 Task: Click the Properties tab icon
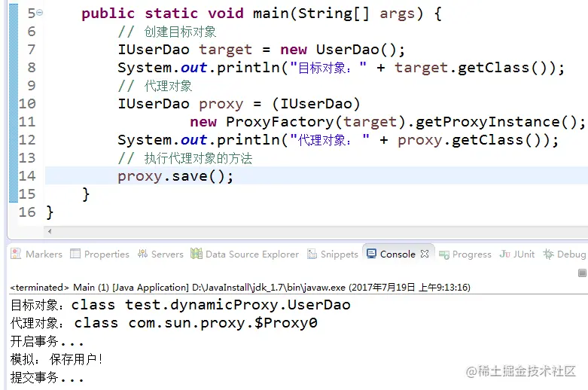[x=75, y=254]
